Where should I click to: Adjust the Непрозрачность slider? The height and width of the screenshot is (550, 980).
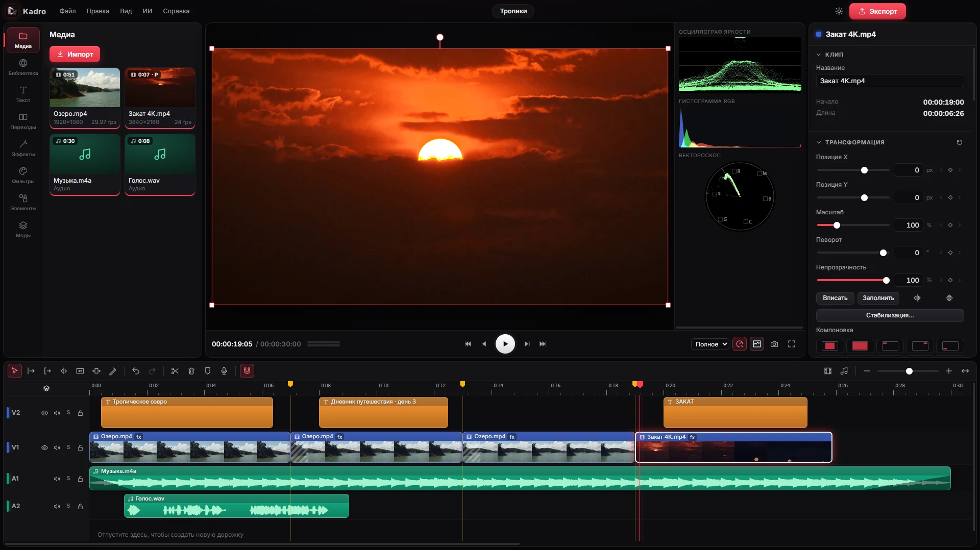(x=853, y=280)
